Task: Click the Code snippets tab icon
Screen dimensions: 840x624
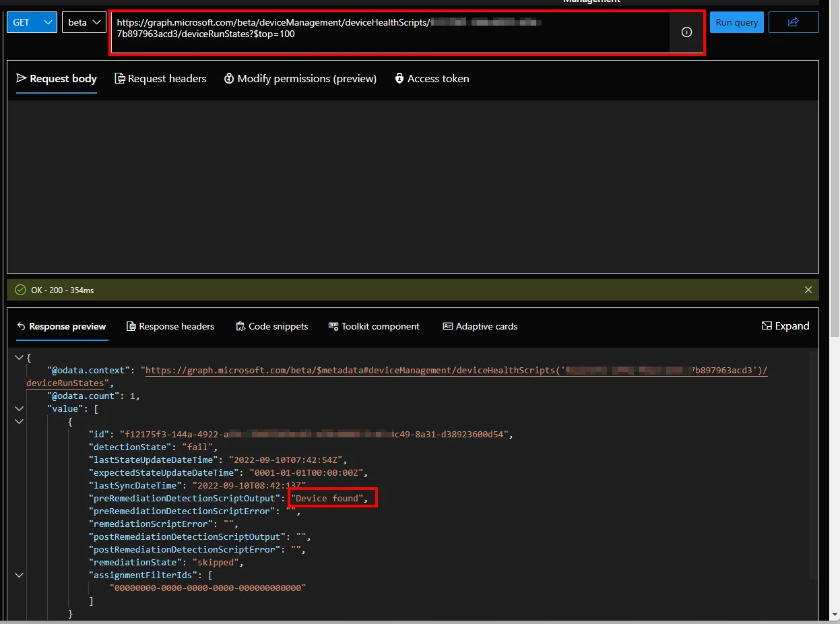Action: coord(240,326)
